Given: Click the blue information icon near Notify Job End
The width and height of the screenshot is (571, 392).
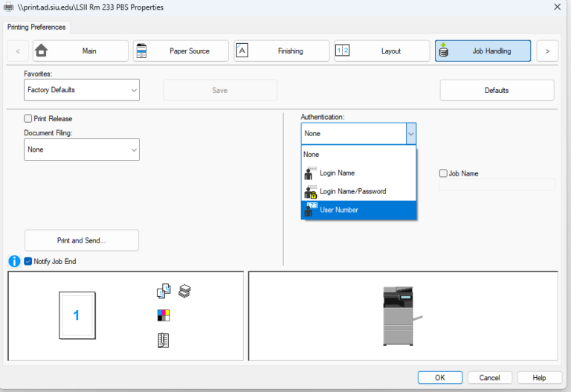Looking at the screenshot, I should [x=14, y=261].
